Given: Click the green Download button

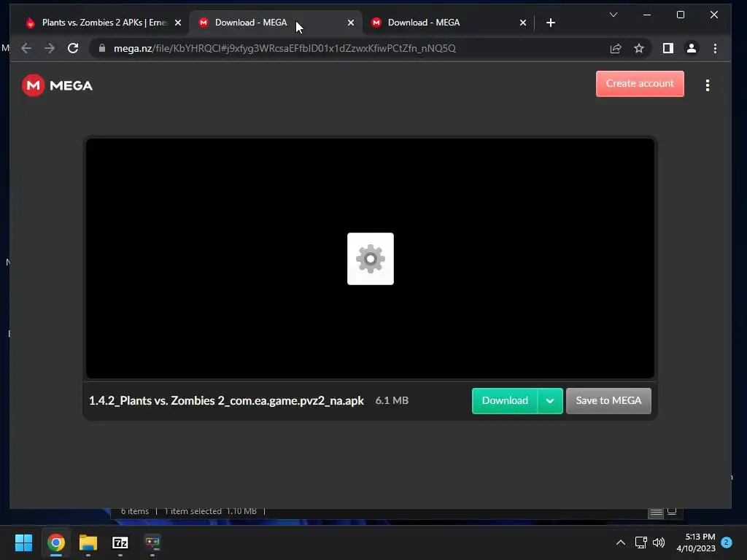Looking at the screenshot, I should (505, 401).
